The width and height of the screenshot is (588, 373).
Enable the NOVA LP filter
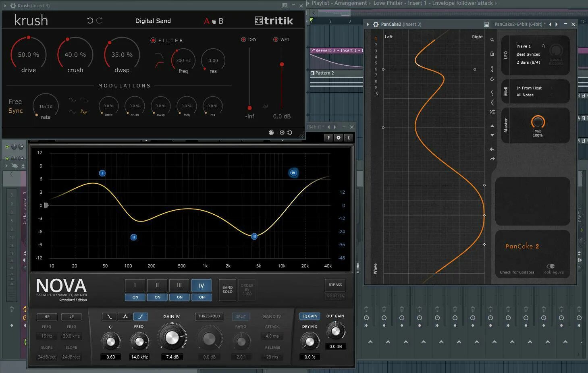71,317
